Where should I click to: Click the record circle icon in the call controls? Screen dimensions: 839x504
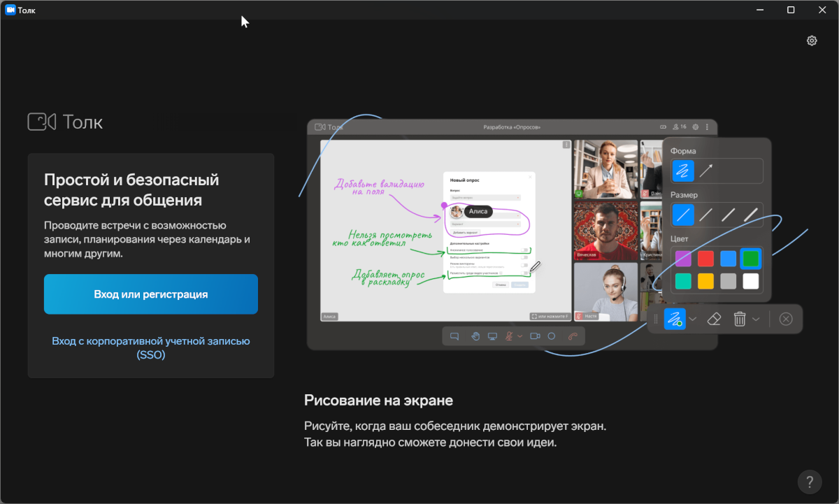552,336
